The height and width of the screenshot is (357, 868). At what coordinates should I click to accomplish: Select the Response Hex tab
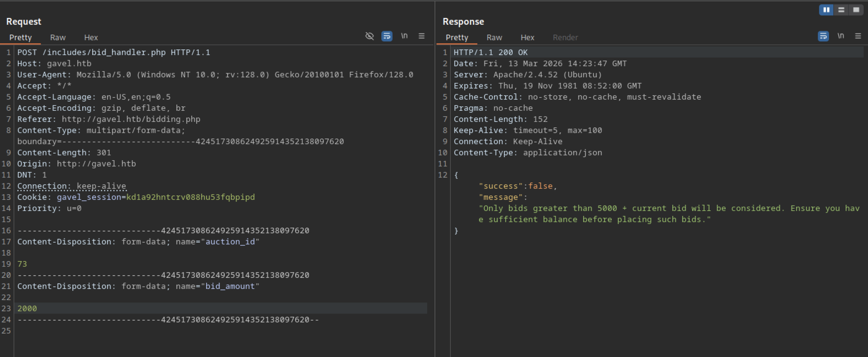coord(527,38)
